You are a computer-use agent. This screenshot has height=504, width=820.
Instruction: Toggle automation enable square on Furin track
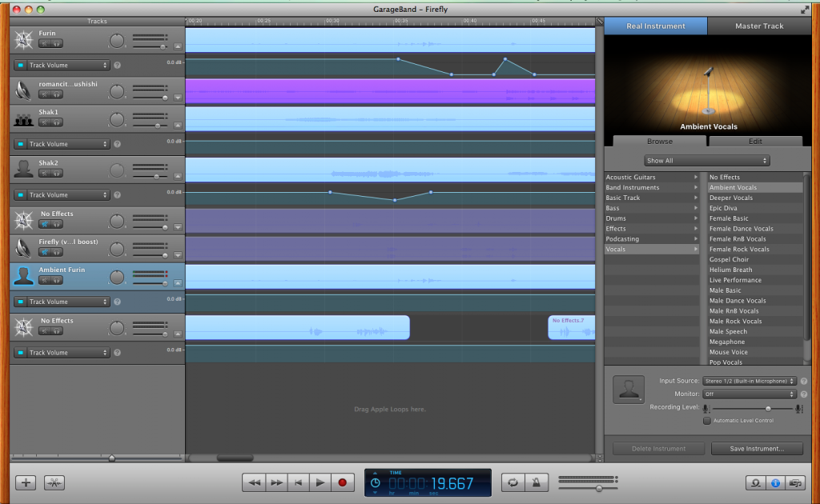tap(20, 66)
